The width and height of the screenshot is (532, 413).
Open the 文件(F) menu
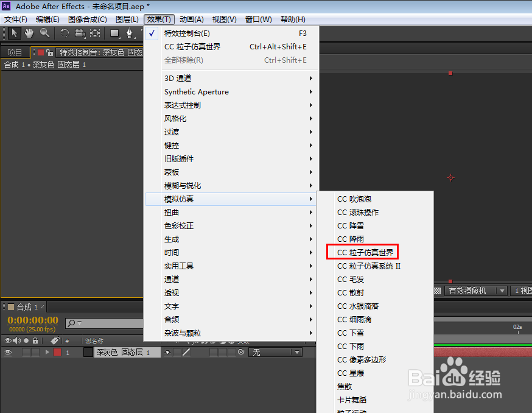16,19
